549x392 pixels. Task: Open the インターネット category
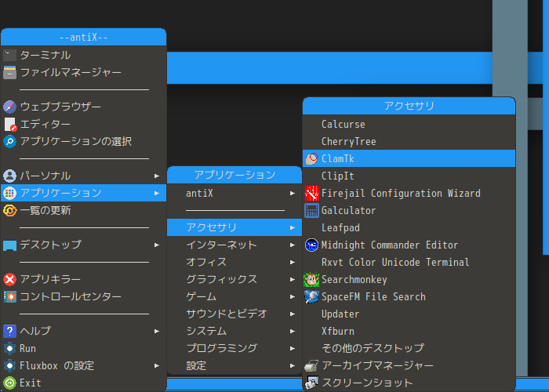(235, 245)
